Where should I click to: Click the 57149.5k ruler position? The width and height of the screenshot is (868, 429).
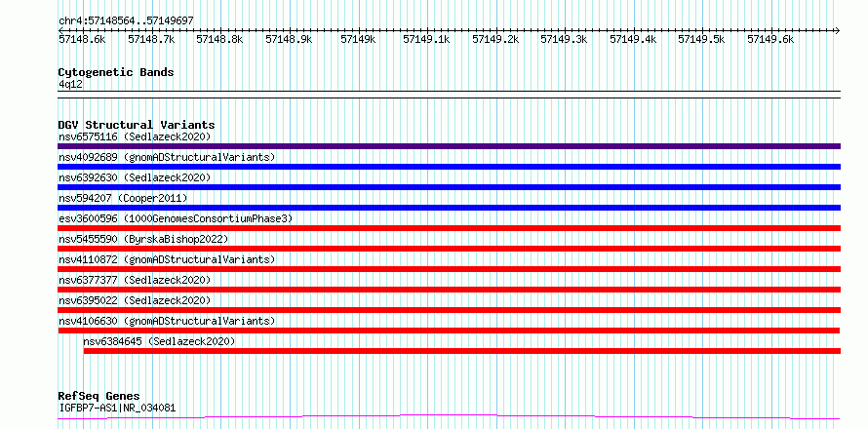701,39
